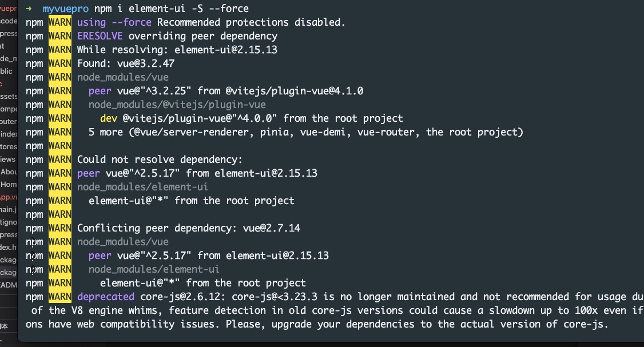Click the green prompt arrow icon
This screenshot has width=644, height=347.
29,8
